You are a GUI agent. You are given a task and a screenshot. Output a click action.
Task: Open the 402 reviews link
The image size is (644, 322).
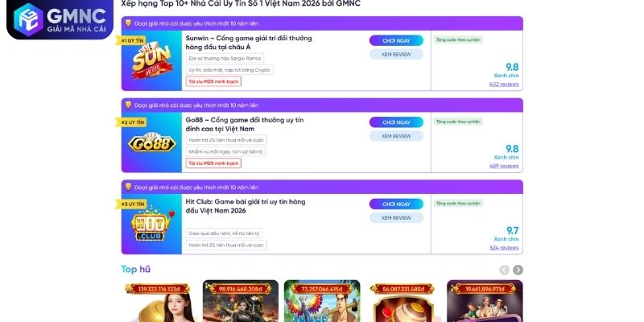pyautogui.click(x=504, y=85)
